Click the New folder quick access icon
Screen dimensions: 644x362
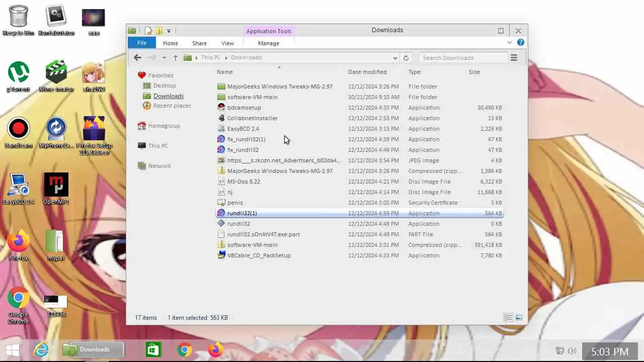tap(159, 31)
